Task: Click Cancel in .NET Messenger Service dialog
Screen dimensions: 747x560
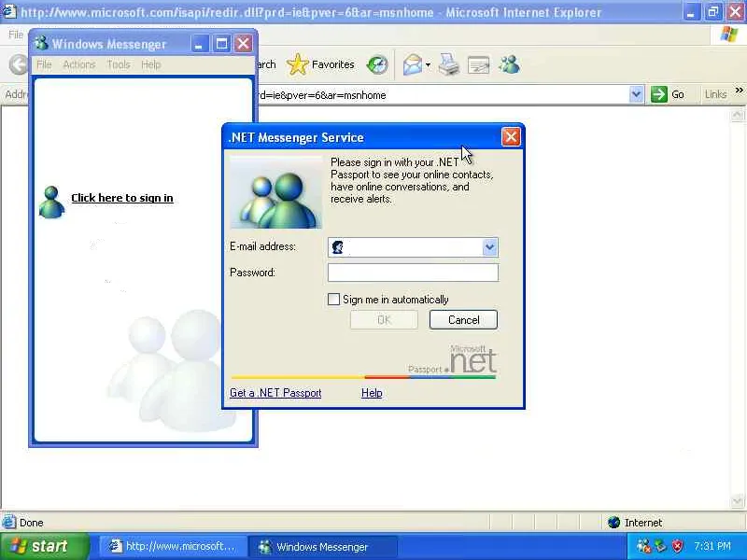Action: [463, 320]
